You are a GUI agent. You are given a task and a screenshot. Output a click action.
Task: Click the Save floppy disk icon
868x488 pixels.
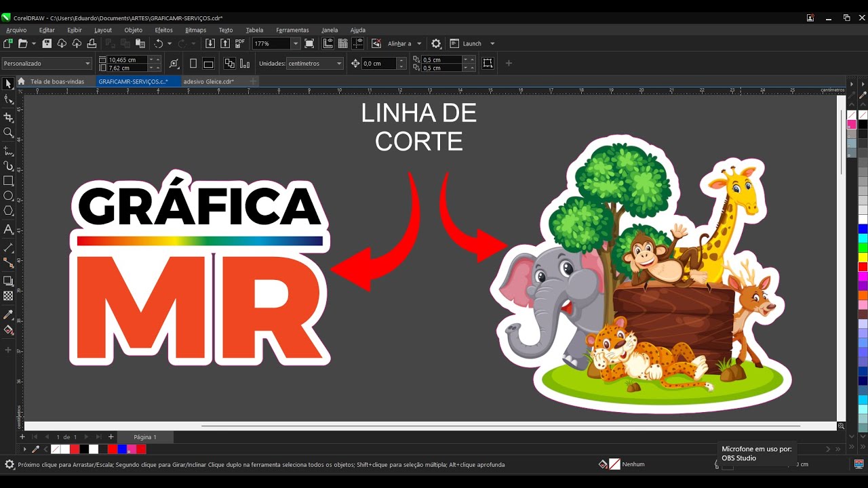pos(47,43)
